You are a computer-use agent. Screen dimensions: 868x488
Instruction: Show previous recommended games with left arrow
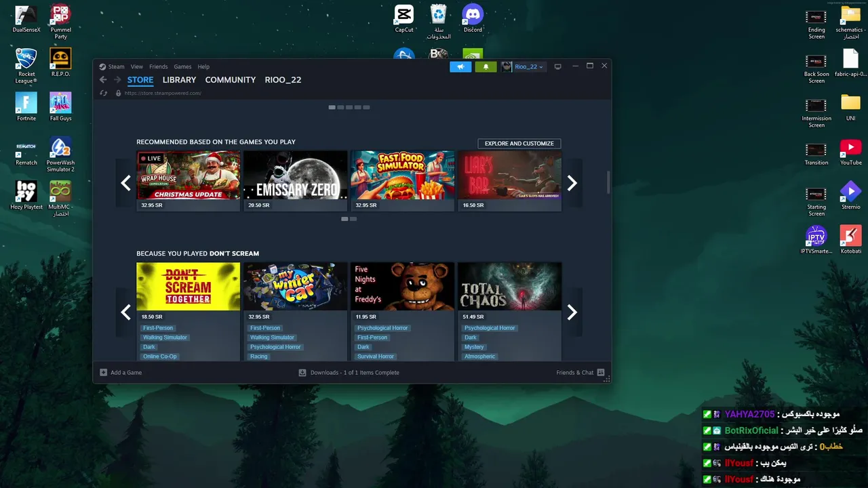(x=125, y=183)
